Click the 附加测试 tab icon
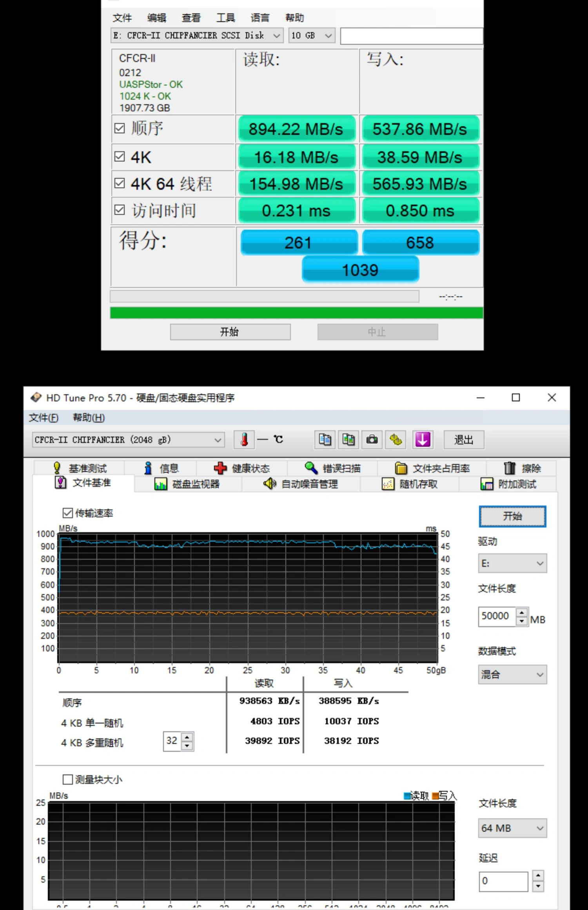This screenshot has width=588, height=910. (x=487, y=484)
